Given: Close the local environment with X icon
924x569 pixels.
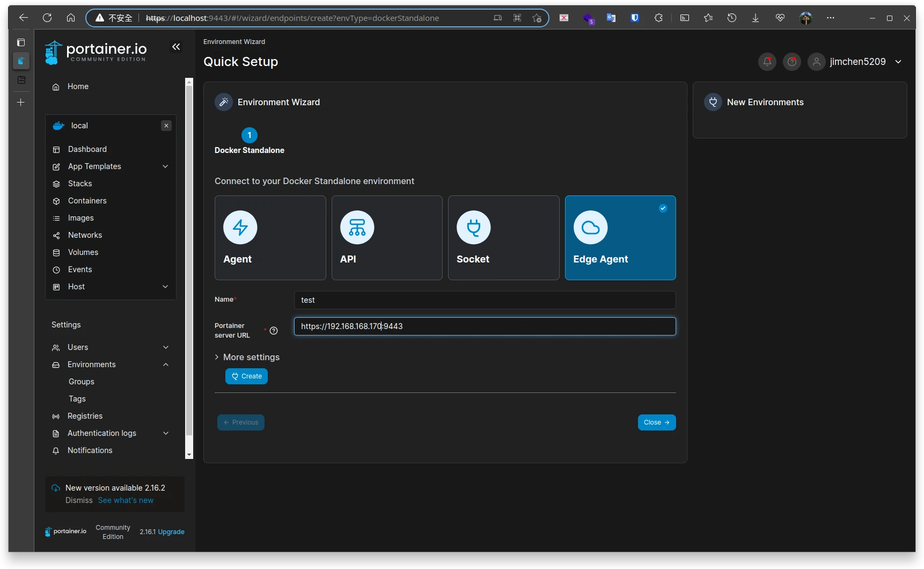Looking at the screenshot, I should pyautogui.click(x=166, y=126).
